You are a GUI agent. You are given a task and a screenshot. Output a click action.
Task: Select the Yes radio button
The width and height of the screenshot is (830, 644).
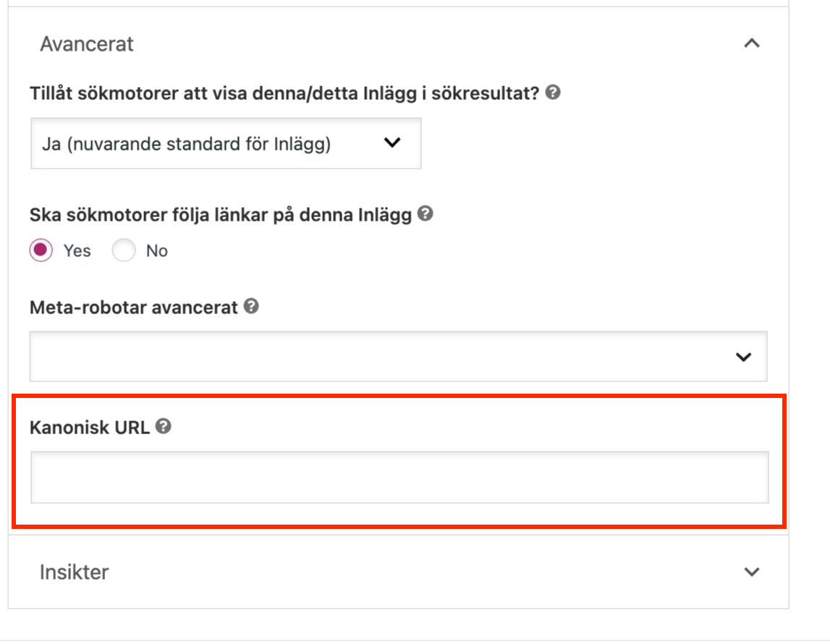[x=41, y=250]
